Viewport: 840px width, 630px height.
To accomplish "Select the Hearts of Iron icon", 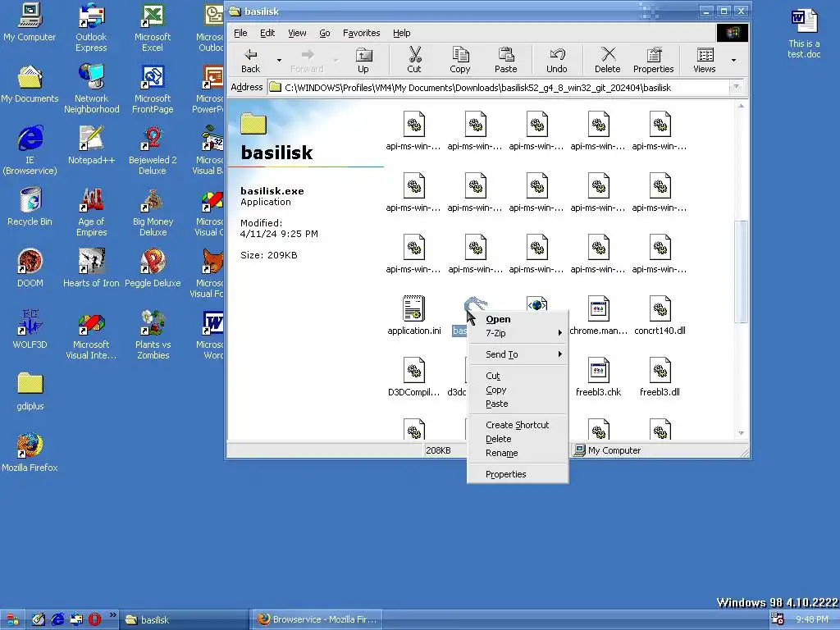I will tap(91, 269).
